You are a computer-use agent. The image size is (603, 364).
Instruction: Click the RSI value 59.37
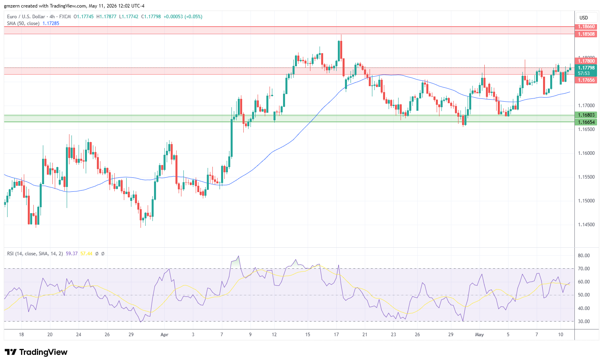click(71, 253)
